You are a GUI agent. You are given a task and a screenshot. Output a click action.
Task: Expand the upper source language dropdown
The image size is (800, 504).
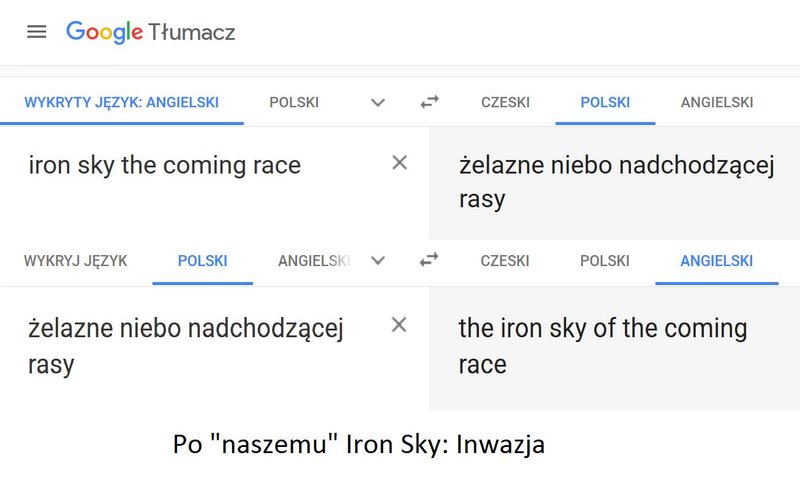(x=378, y=103)
